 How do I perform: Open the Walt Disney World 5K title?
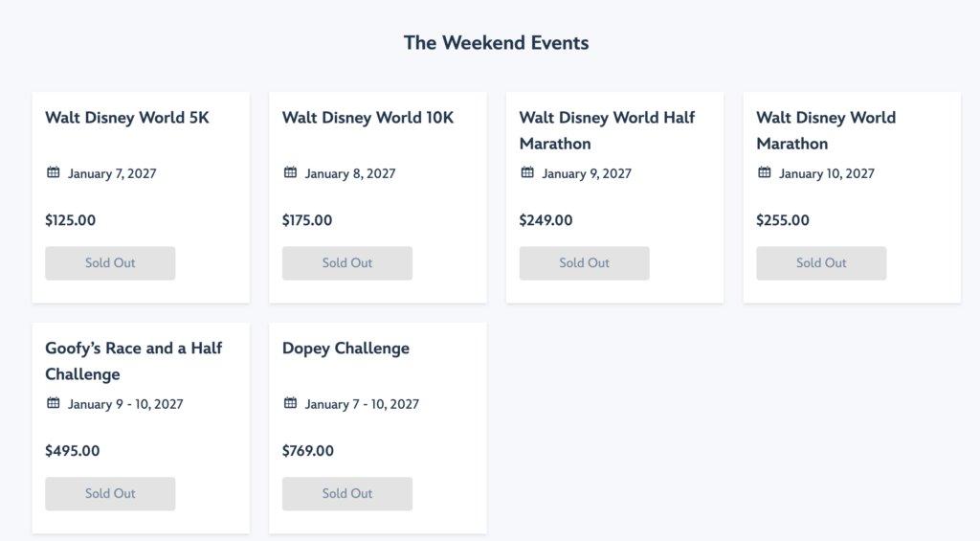126,118
